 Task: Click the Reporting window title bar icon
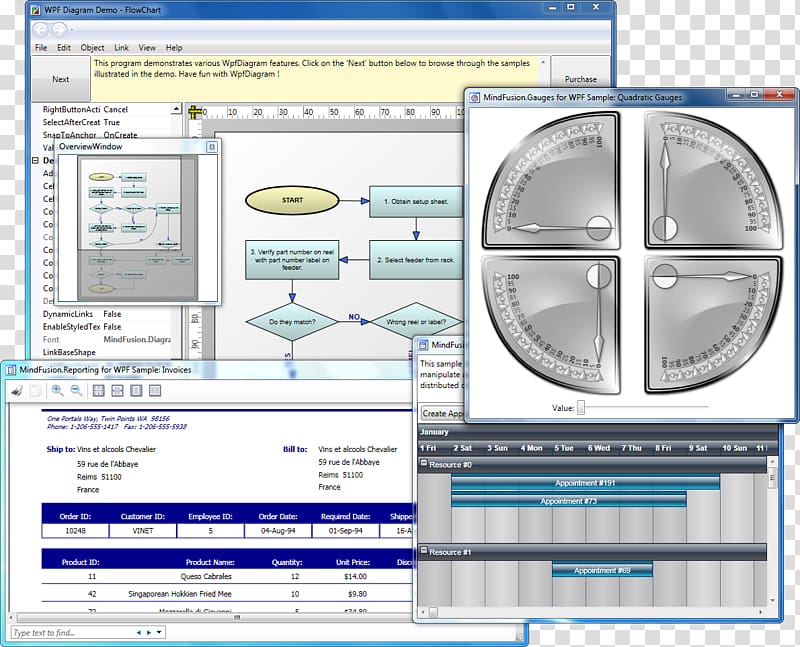(11, 370)
